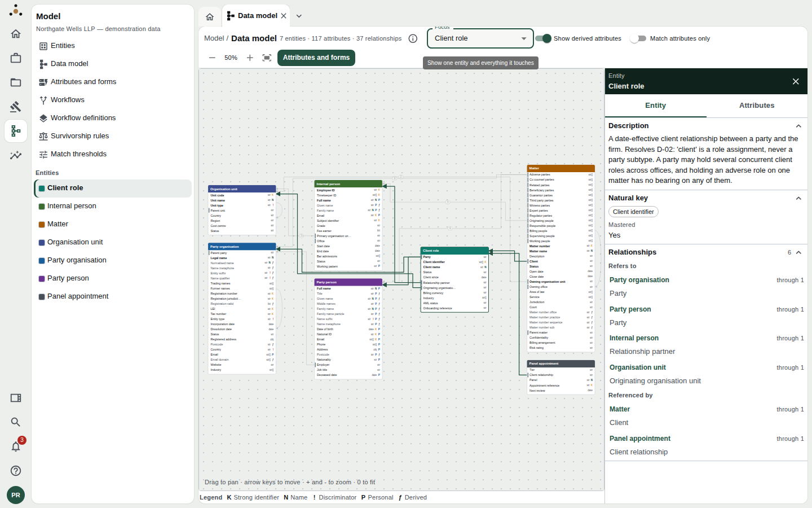Select the Panel appointment entity box header in diagram

click(x=561, y=364)
